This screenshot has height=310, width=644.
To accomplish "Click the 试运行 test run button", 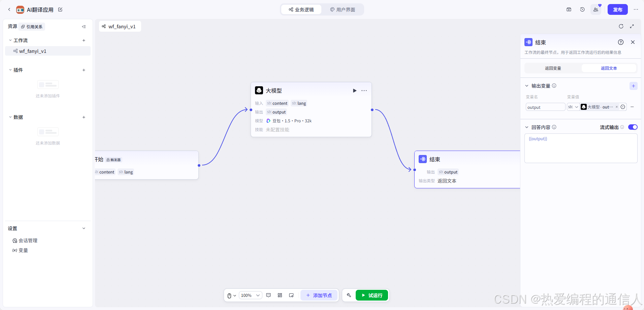I will [372, 295].
